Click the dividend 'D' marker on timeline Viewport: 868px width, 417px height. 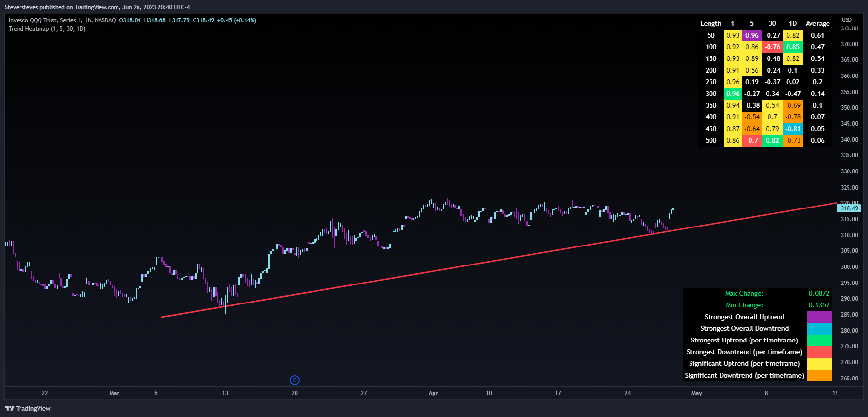click(295, 380)
